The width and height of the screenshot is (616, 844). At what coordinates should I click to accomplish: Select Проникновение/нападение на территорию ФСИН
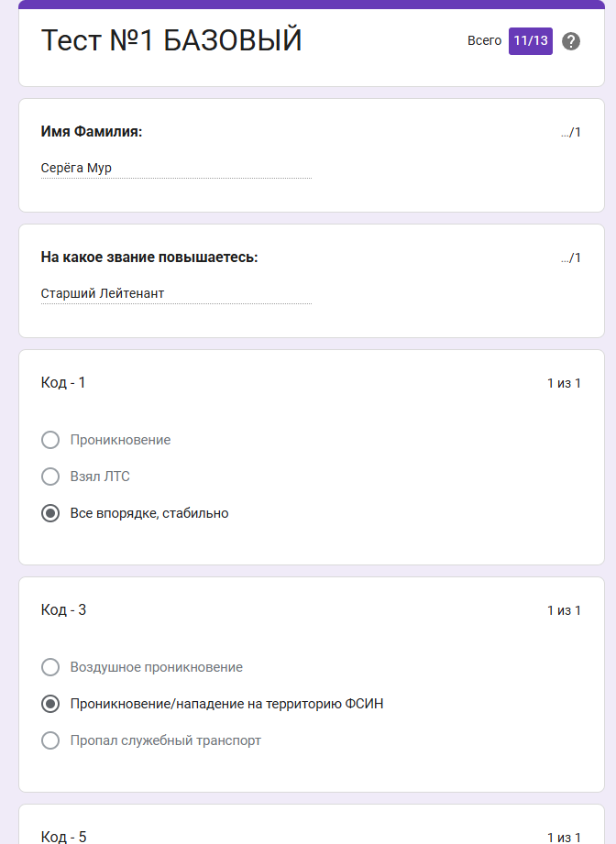point(50,704)
